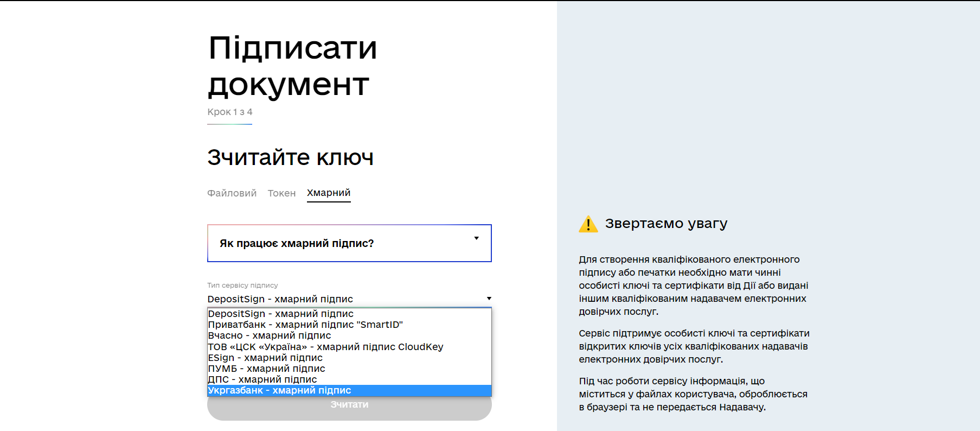This screenshot has height=431, width=980.
Task: Click the 'Звертаємо увагу' heading
Action: tap(666, 224)
